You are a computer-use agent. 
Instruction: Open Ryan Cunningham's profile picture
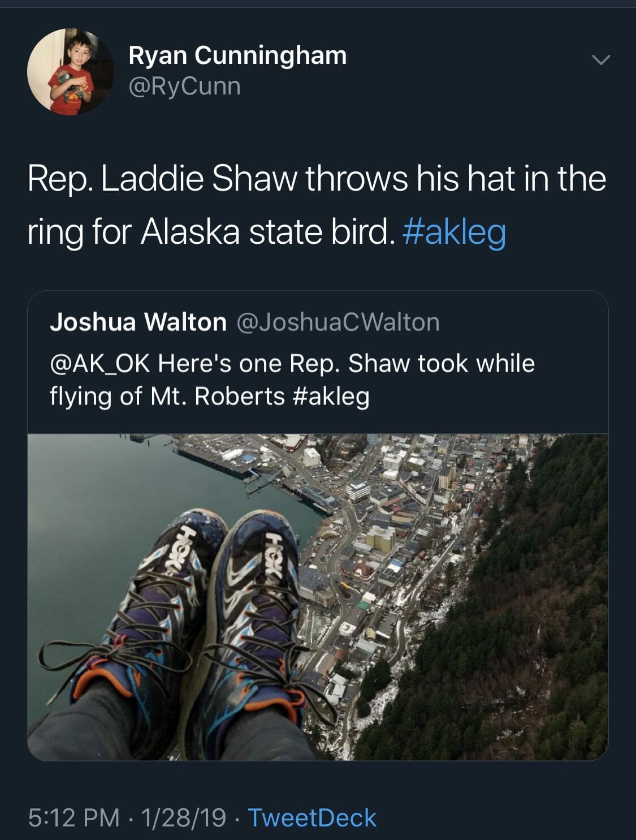tap(71, 72)
